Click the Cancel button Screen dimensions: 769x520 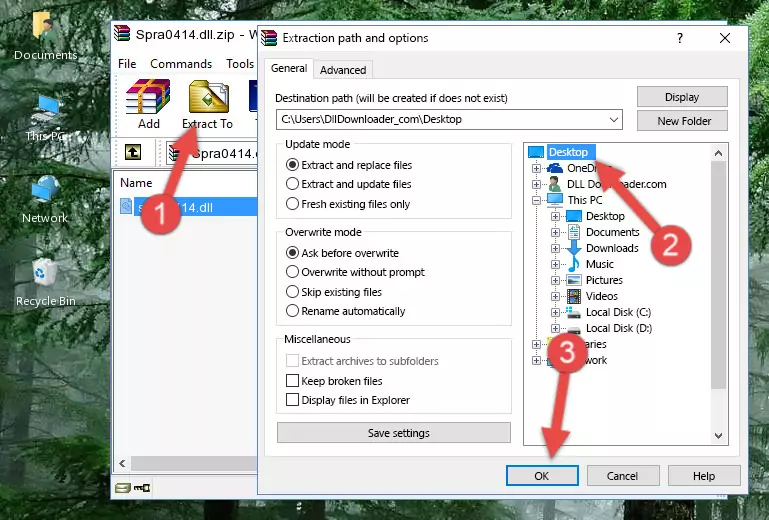pos(622,476)
